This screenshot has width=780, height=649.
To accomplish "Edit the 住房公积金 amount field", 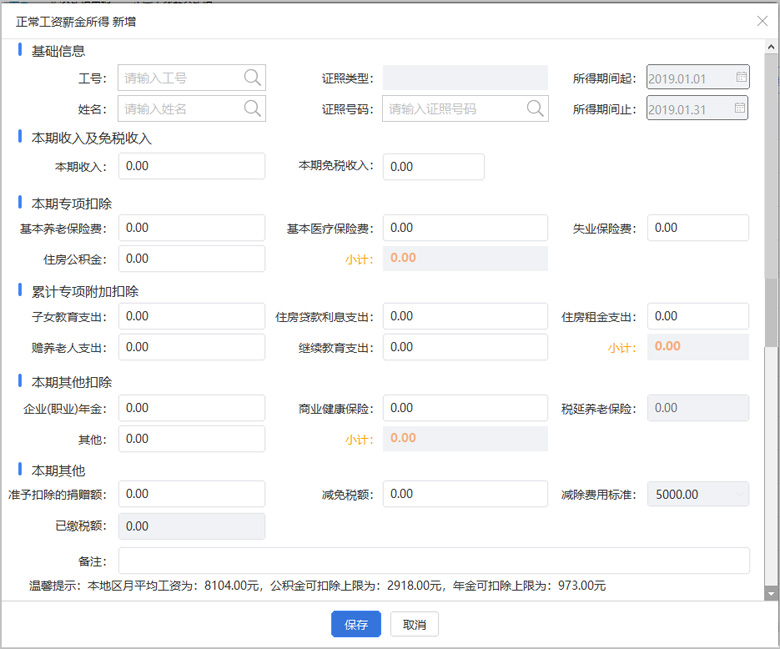I will pyautogui.click(x=191, y=259).
